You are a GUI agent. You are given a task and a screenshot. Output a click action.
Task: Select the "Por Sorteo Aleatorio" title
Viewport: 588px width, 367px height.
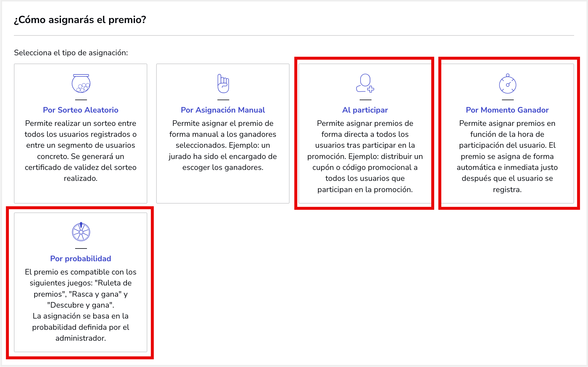tap(80, 110)
